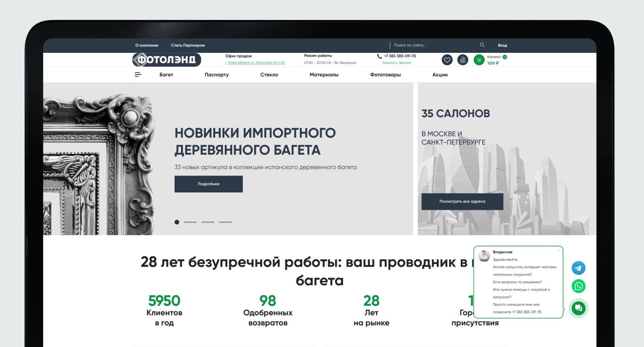Viewport: 644px width, 347px height.
Task: Click the Фотолэнд logo
Action: click(167, 60)
